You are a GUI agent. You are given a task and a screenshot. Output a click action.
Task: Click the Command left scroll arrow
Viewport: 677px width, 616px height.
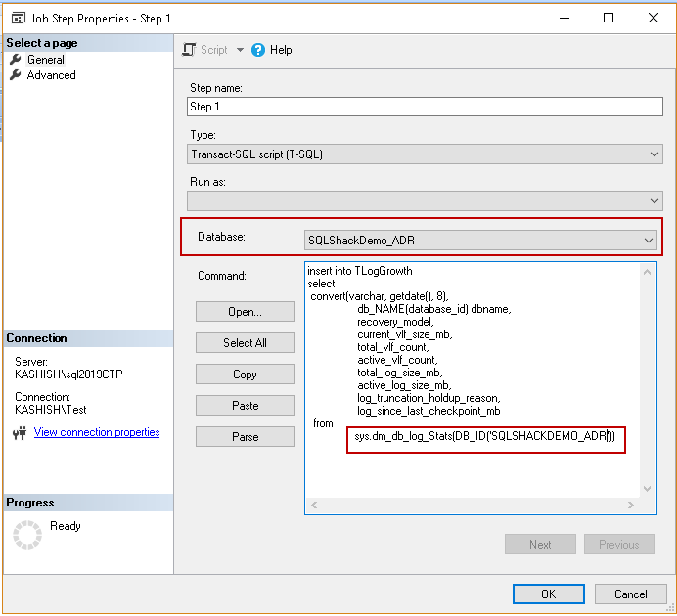click(314, 506)
